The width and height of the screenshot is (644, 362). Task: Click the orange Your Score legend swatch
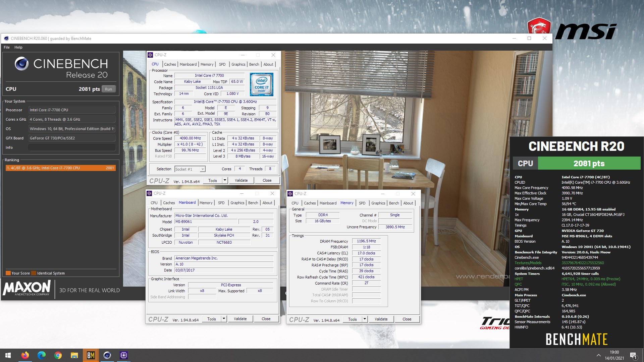coord(8,273)
